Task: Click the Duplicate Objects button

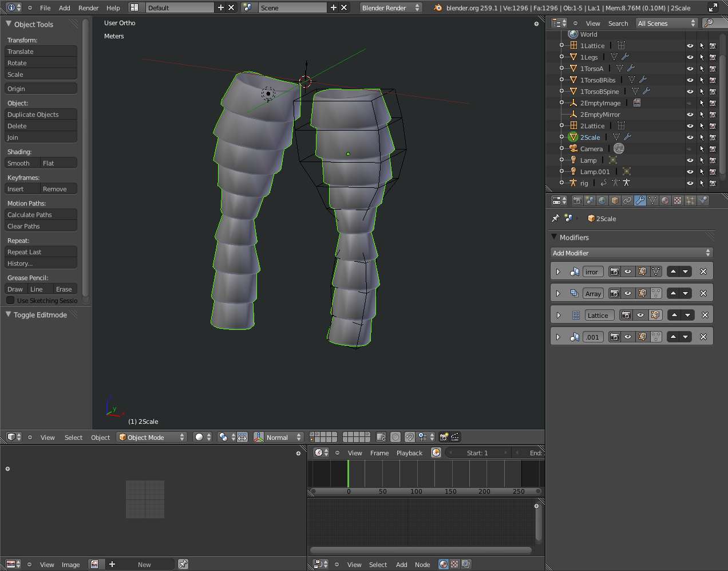Action: tap(41, 115)
